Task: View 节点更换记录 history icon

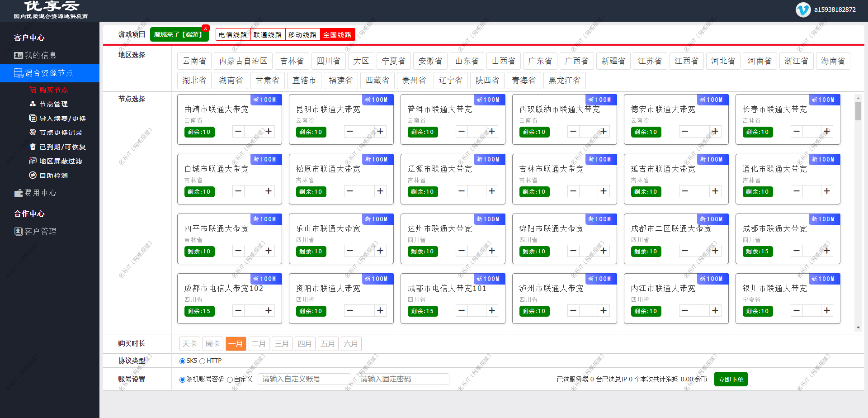Action: (32, 132)
